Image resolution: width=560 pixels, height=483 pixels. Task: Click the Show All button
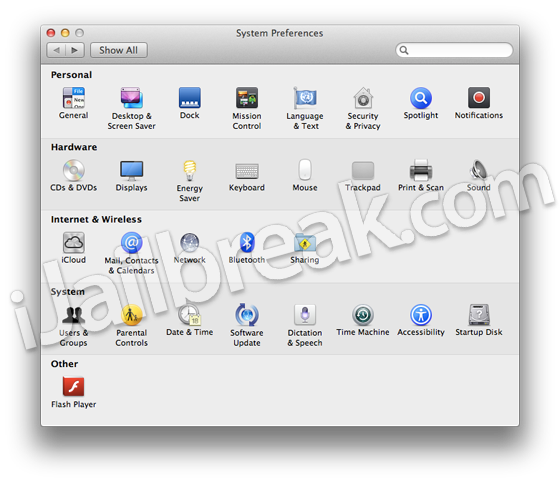pos(119,50)
